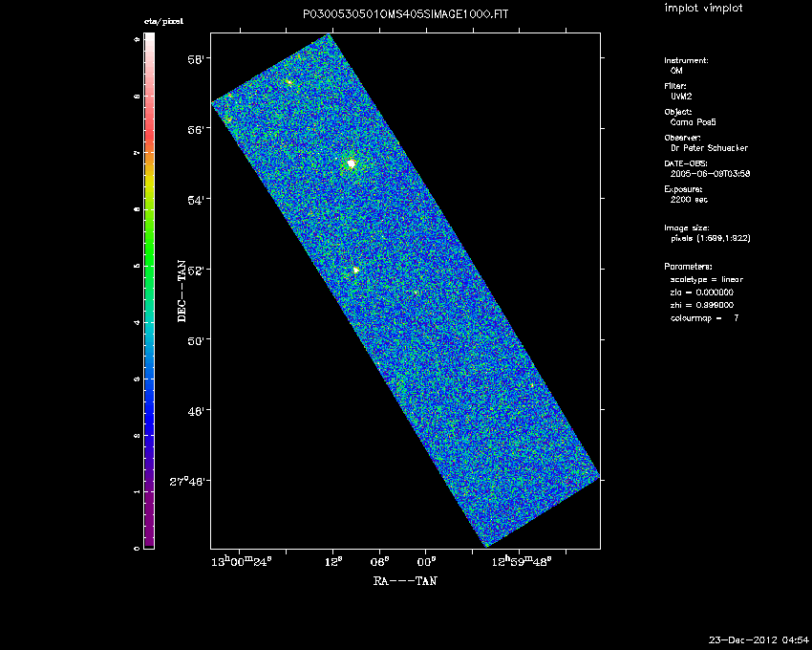Click the 'cts/pixel' colour bar label
This screenshot has height=650, width=812.
coord(163,22)
